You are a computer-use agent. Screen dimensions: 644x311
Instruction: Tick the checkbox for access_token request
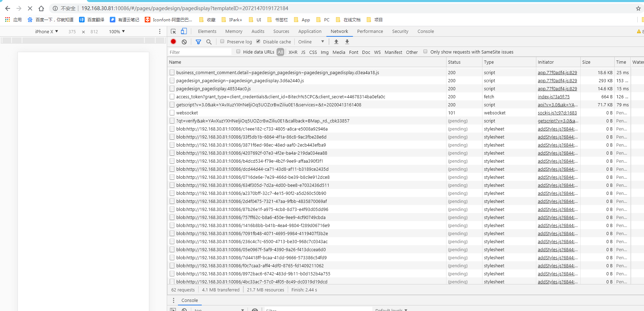coord(172,97)
